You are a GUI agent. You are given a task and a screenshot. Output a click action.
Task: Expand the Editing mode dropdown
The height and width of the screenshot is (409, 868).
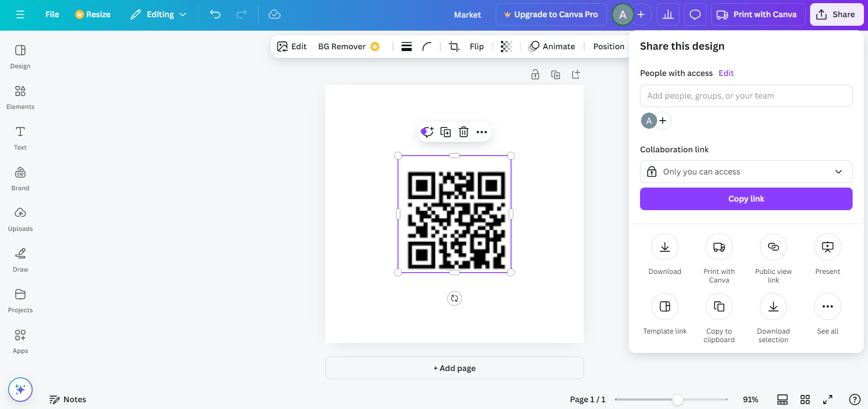click(158, 14)
